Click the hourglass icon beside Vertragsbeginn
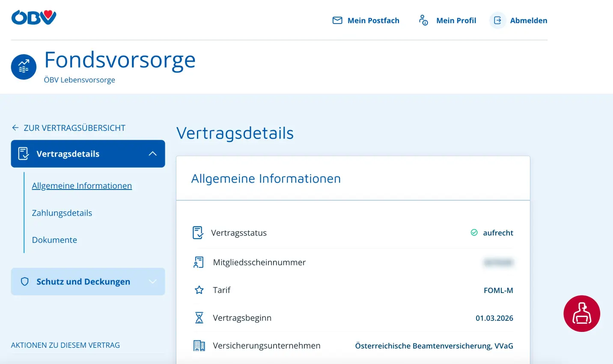The width and height of the screenshot is (613, 364). coord(199,318)
